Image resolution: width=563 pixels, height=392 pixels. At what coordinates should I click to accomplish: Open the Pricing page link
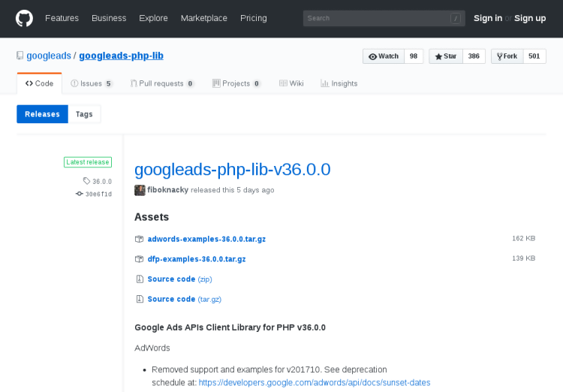point(254,18)
